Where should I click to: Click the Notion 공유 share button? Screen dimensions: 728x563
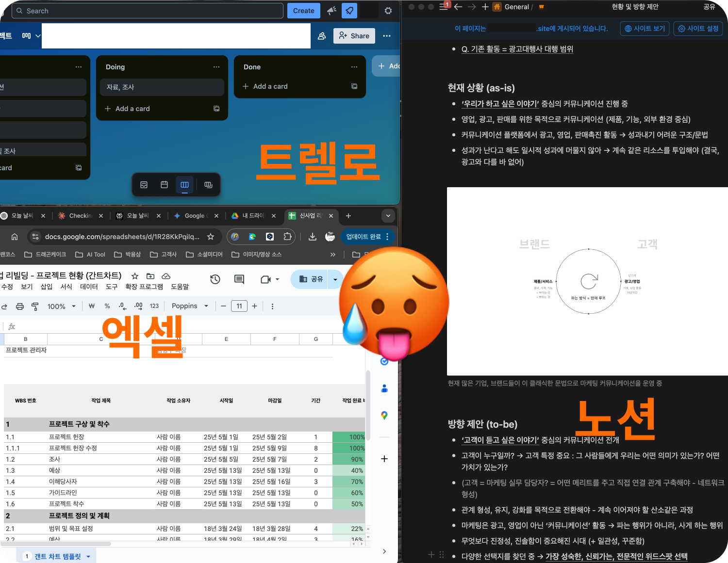(x=710, y=7)
